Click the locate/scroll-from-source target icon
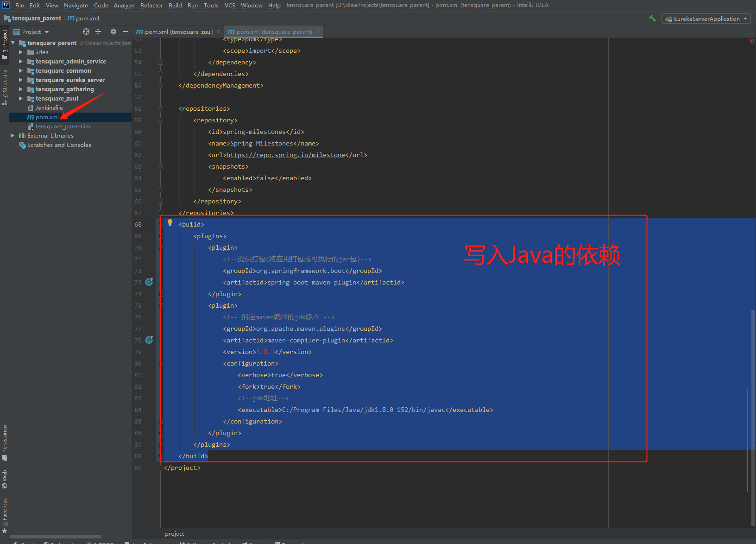Viewport: 756px width, 544px height. pos(86,32)
